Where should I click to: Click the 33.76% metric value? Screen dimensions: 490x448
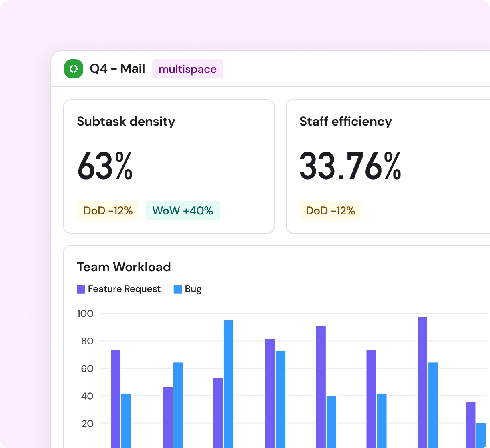coord(350,166)
